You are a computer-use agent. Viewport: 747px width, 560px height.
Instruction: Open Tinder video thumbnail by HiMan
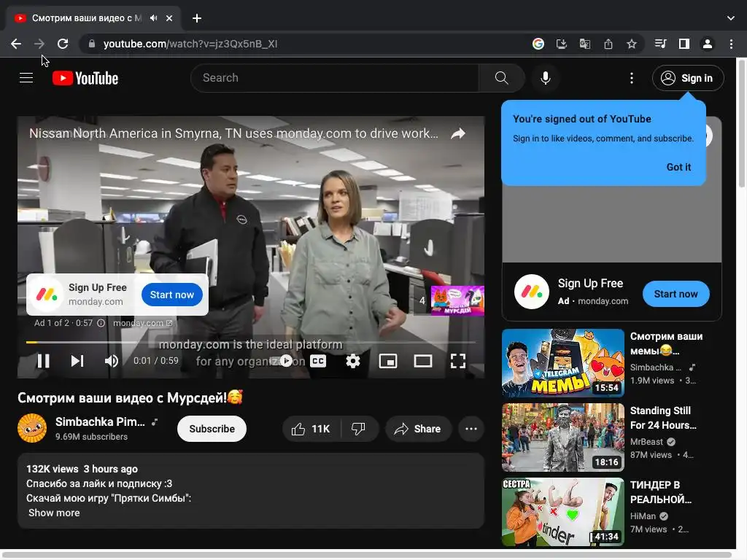pyautogui.click(x=562, y=511)
